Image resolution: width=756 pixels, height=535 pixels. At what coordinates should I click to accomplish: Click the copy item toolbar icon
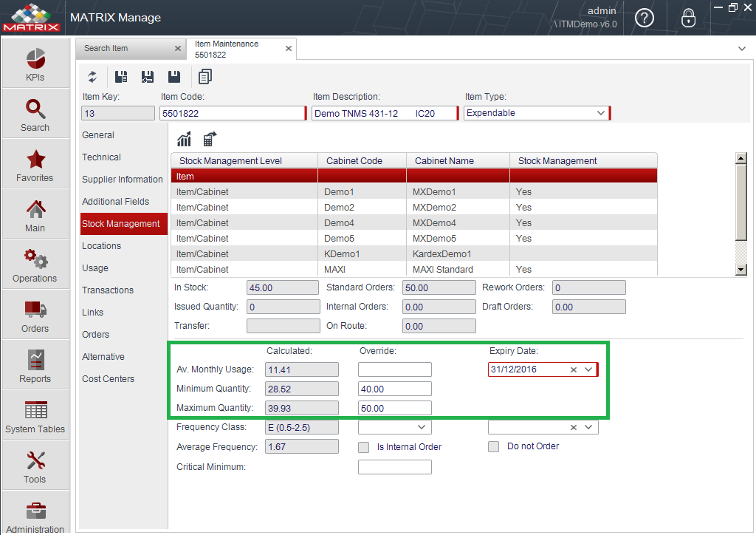coord(205,77)
